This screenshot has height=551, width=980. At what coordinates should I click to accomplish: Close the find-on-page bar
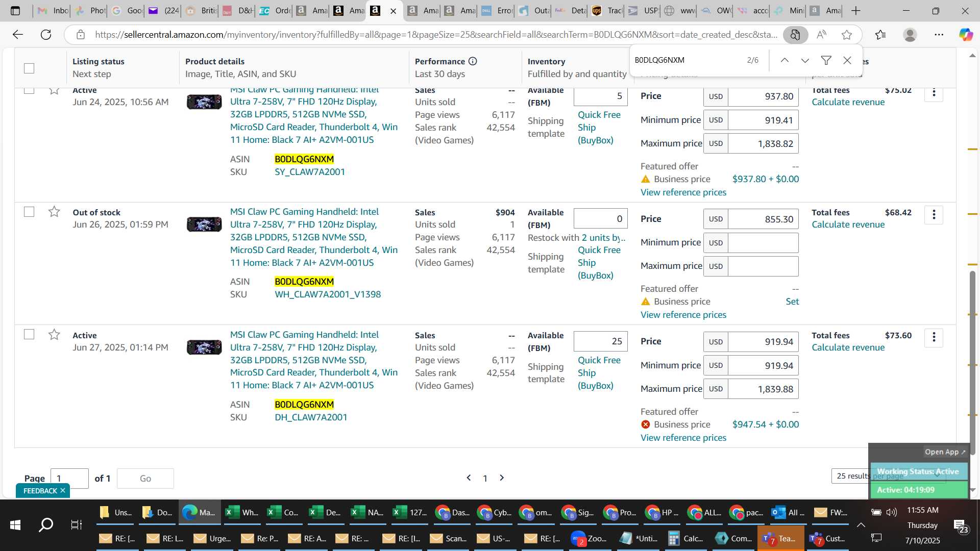847,60
